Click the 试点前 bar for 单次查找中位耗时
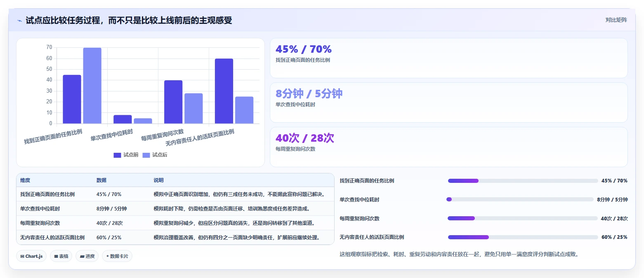 click(123, 119)
